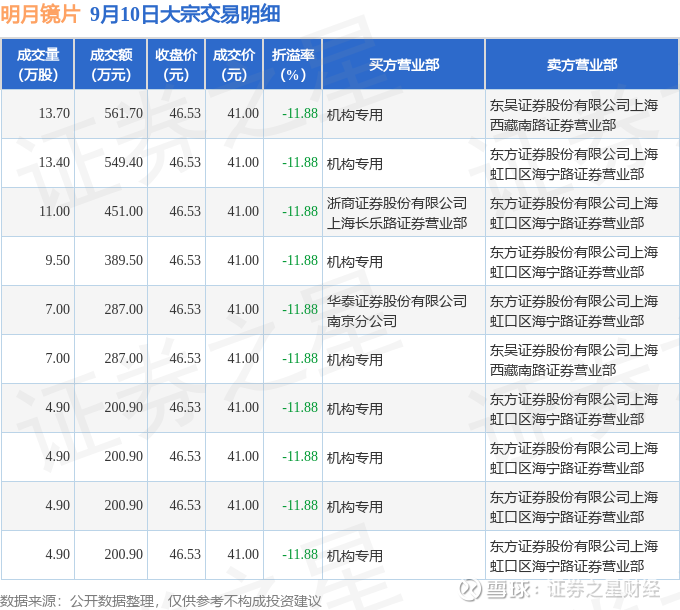Click the 明月镜片 stock name in the title
This screenshot has height=610, width=680.
click(40, 14)
